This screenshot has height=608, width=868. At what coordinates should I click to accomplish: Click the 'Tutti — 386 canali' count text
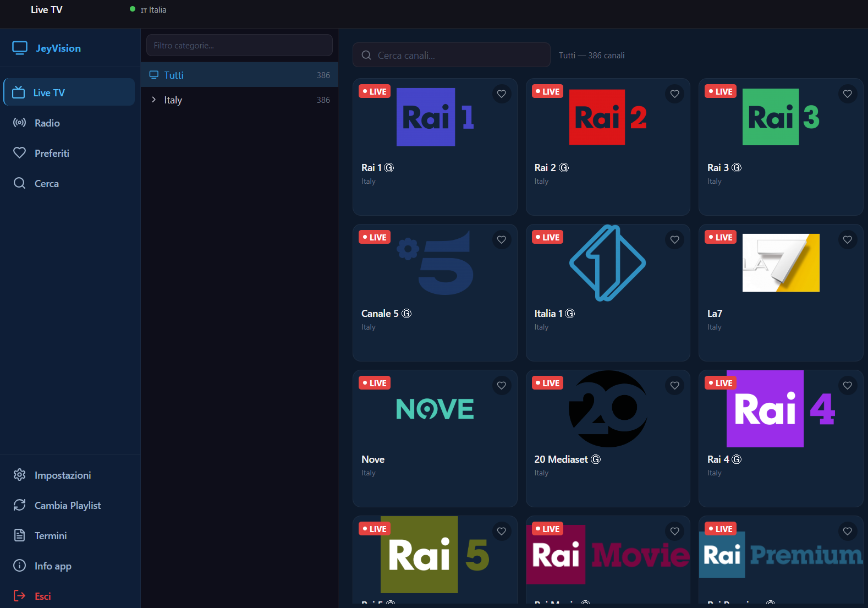pos(592,56)
